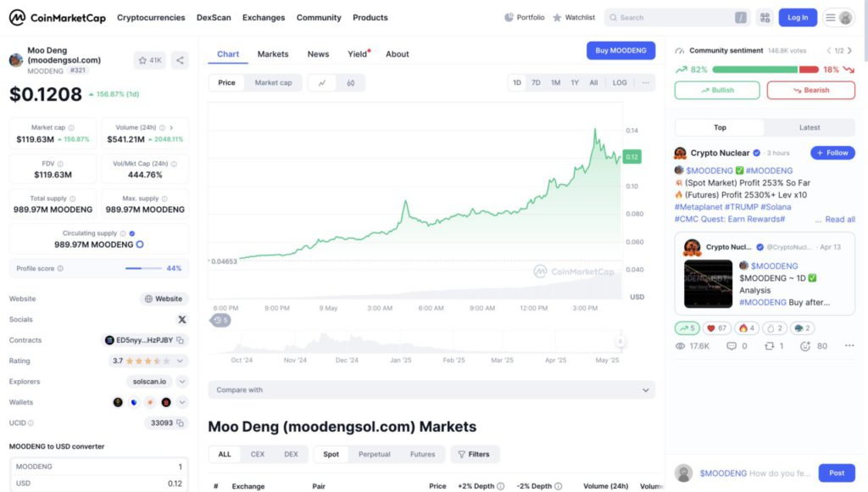Click the chart range slider handle

point(620,342)
